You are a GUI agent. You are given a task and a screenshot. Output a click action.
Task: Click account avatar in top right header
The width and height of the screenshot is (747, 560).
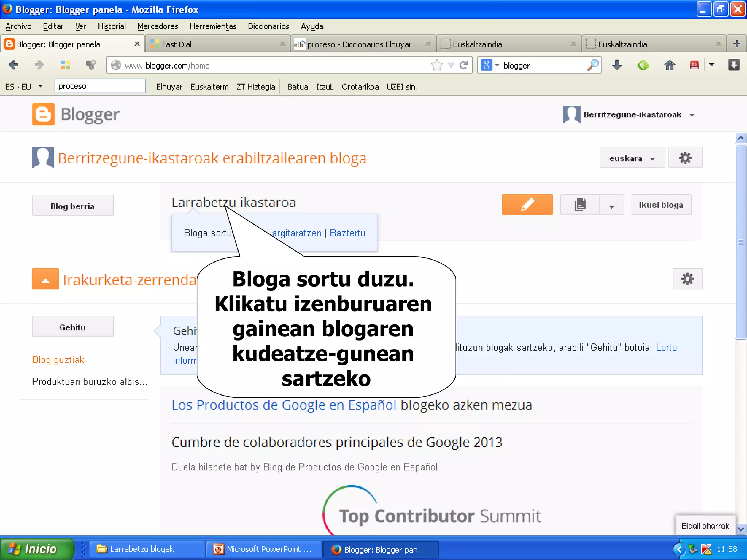(572, 114)
